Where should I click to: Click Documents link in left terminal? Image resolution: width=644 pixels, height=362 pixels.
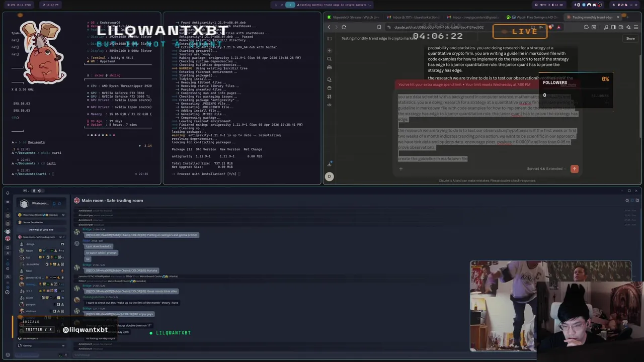point(36,142)
